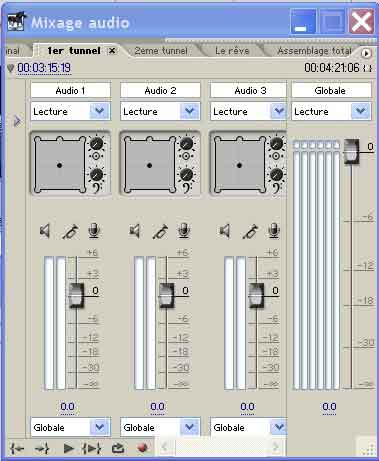
Task: Click the red Record button
Action: coord(142,448)
